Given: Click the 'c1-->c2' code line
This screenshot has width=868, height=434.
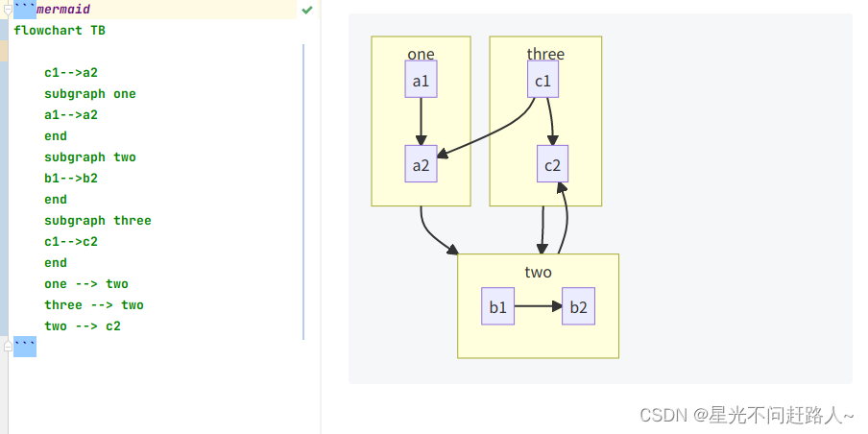Looking at the screenshot, I should click(x=71, y=242).
